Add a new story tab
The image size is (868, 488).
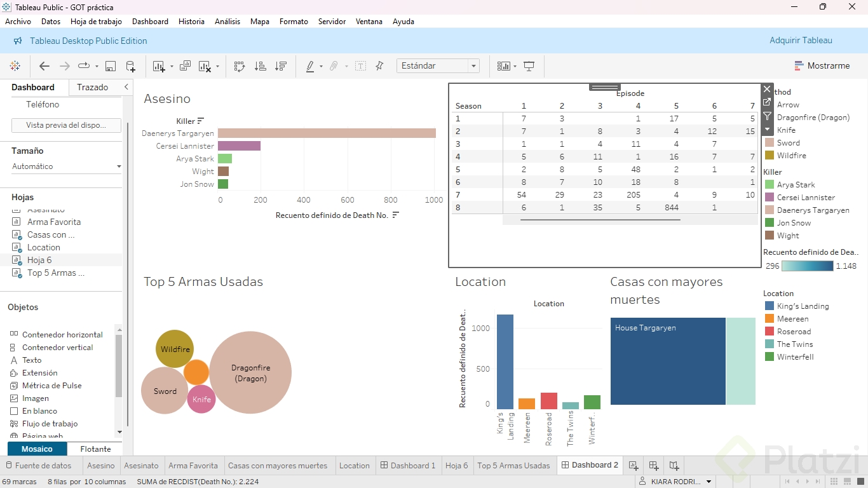click(674, 466)
